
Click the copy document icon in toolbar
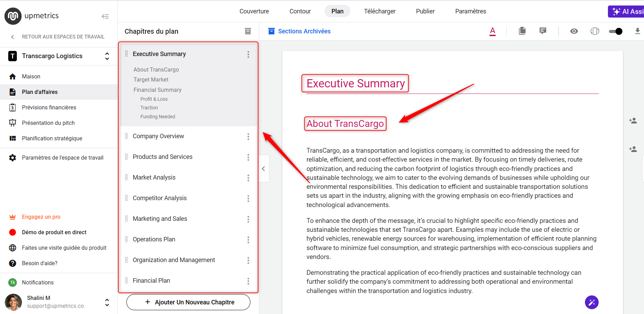[522, 31]
